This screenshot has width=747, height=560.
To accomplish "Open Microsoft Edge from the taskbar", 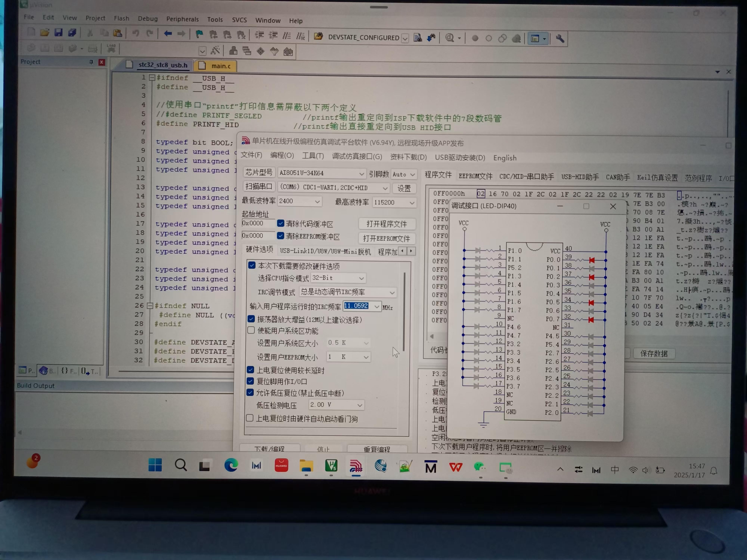I will (x=231, y=466).
